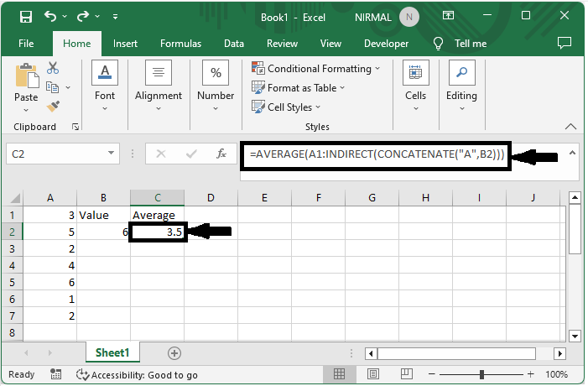588x386 pixels.
Task: Open the Font group
Action: 105,86
